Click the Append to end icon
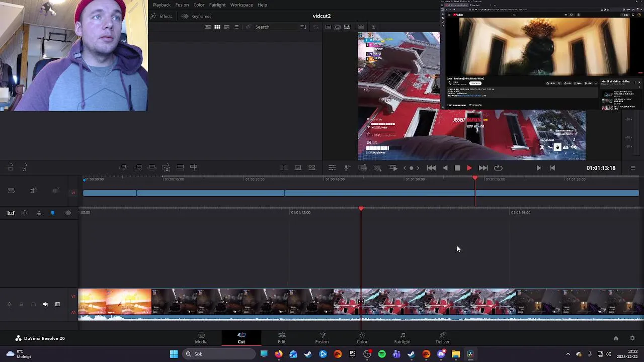 (138, 167)
